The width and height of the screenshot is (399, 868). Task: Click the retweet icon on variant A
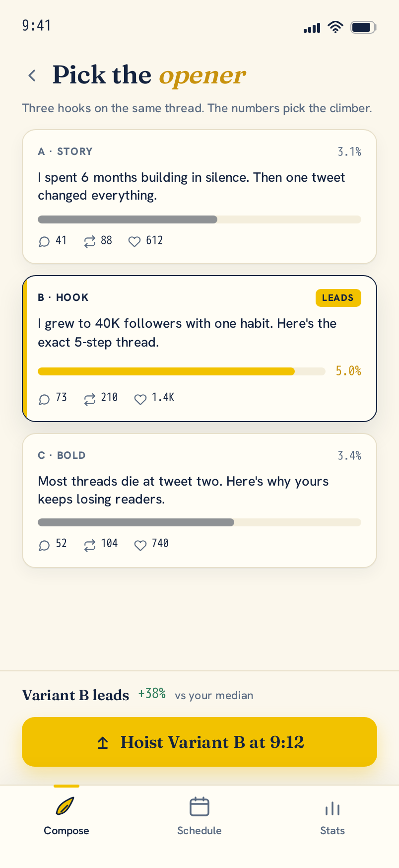coord(89,241)
